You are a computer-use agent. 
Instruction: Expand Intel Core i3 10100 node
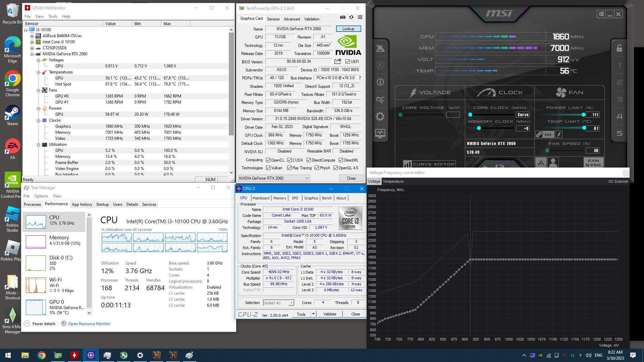point(32,42)
